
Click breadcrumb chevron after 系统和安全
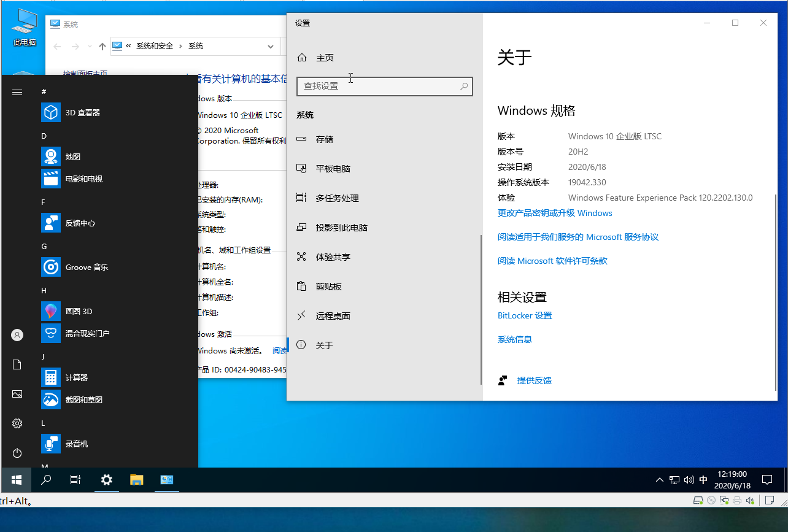(180, 47)
